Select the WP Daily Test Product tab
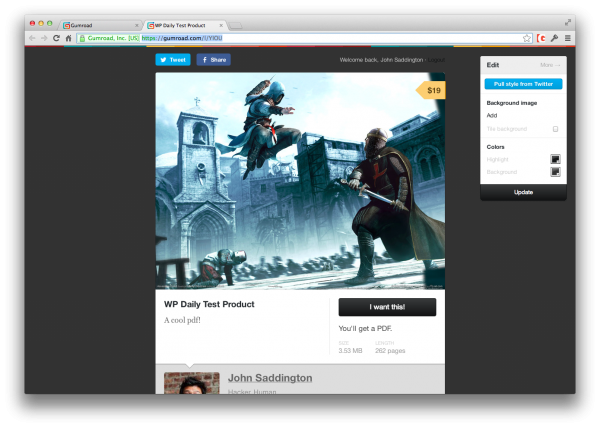The image size is (600, 428). click(x=185, y=25)
